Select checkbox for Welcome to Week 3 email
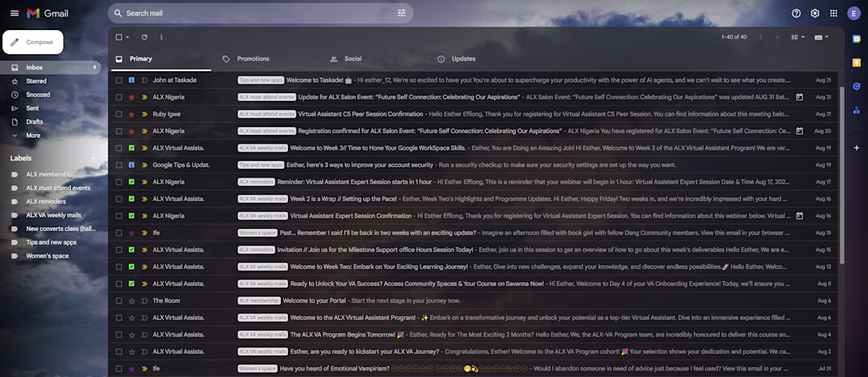Image resolution: width=868 pixels, height=377 pixels. click(118, 147)
